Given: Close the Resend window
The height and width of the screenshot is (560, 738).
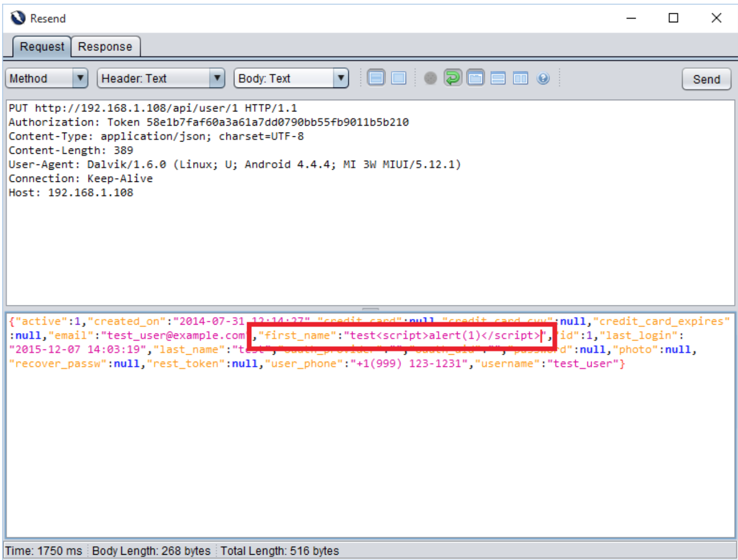Looking at the screenshot, I should 716,18.
